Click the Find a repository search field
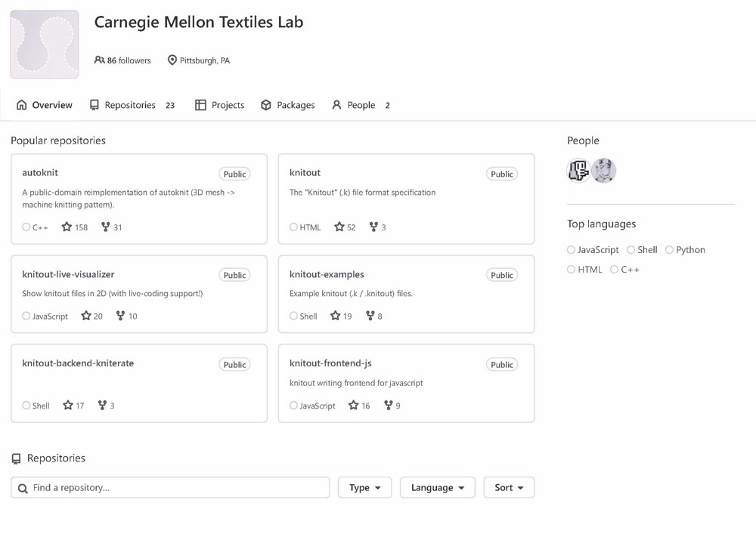This screenshot has height=534, width=756. [x=170, y=487]
